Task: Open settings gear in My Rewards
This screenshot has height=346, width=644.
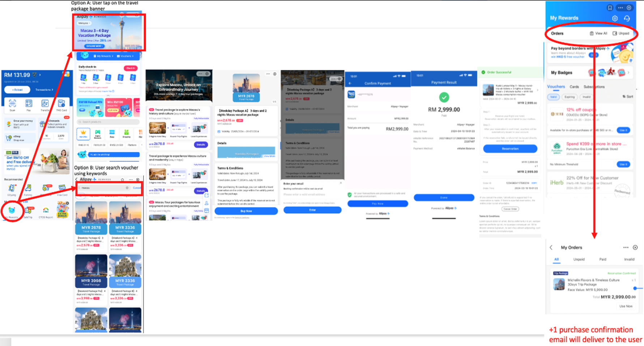Action: pyautogui.click(x=615, y=18)
